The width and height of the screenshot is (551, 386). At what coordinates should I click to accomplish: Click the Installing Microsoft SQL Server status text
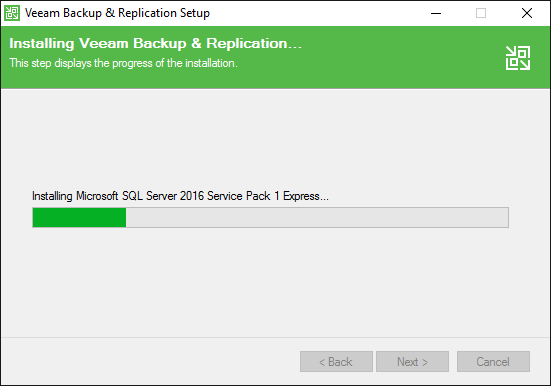(x=180, y=196)
